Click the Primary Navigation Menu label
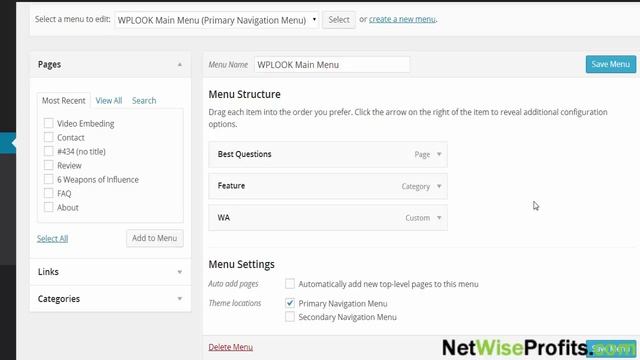The image size is (640, 360). click(x=343, y=303)
